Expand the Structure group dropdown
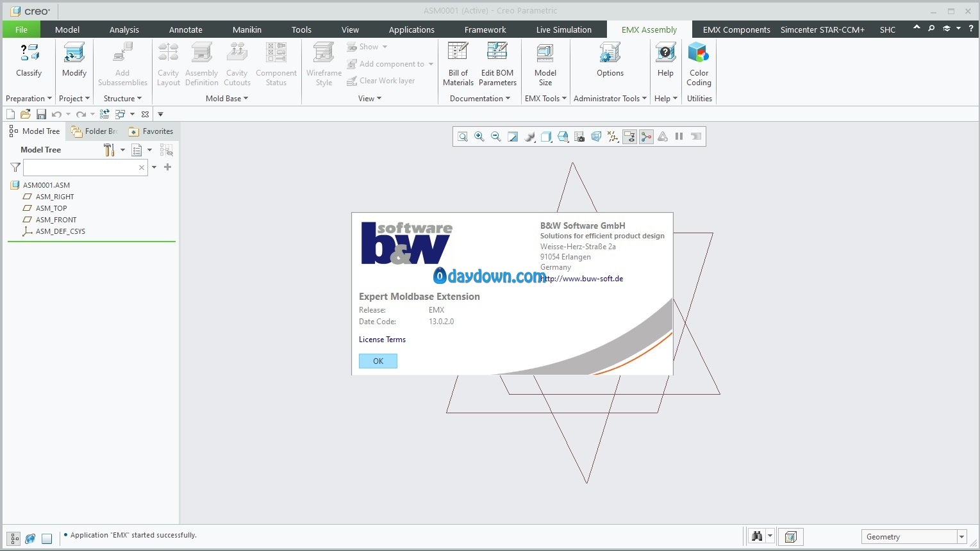The image size is (980, 551). [x=122, y=99]
